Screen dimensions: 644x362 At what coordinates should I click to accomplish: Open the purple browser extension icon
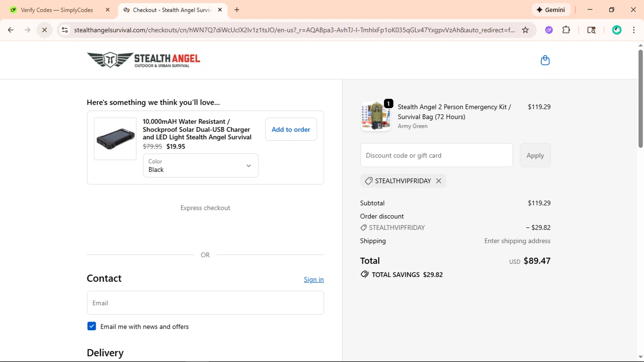[549, 30]
